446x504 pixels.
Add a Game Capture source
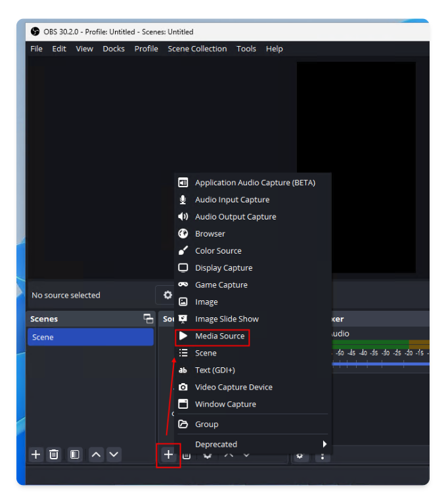tap(253, 285)
